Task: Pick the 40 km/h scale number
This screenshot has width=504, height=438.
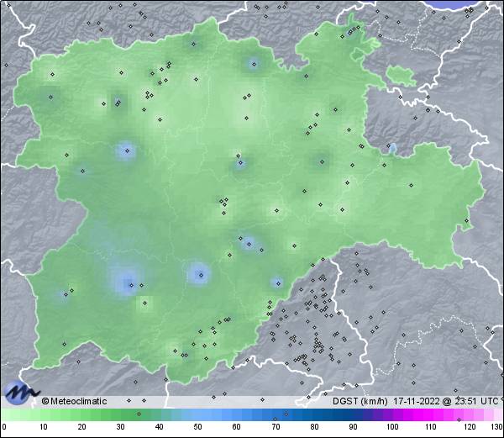Action: (x=160, y=427)
